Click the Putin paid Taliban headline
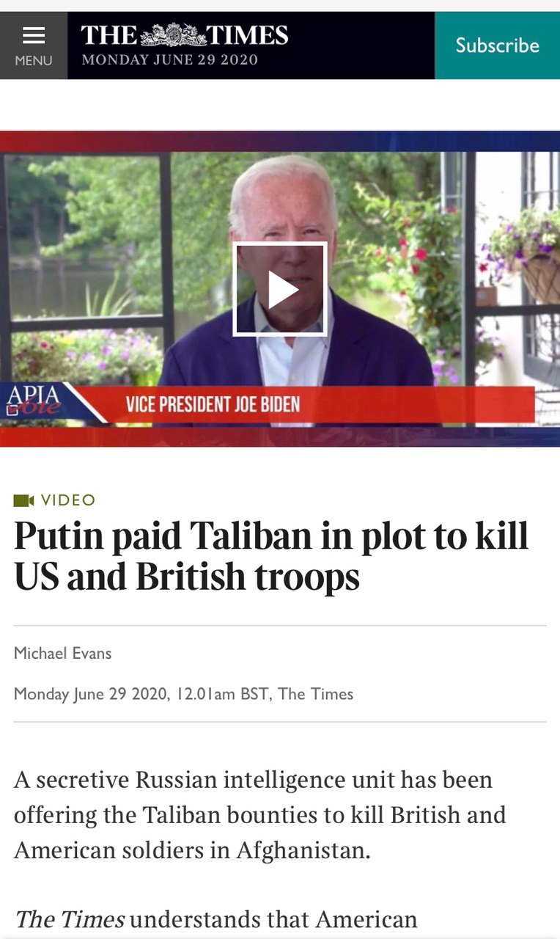This screenshot has width=560, height=939. click(x=271, y=556)
